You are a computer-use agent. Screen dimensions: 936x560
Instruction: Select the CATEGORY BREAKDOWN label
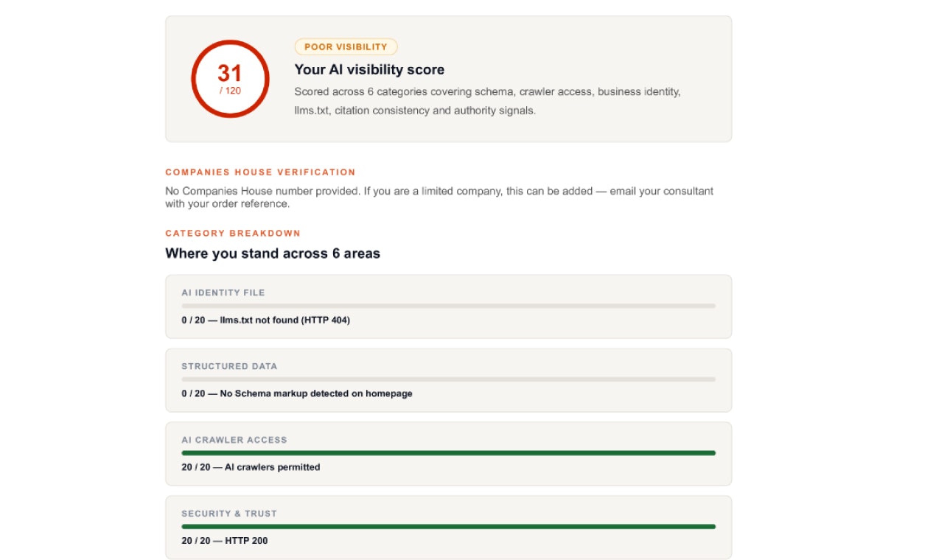[x=233, y=234]
